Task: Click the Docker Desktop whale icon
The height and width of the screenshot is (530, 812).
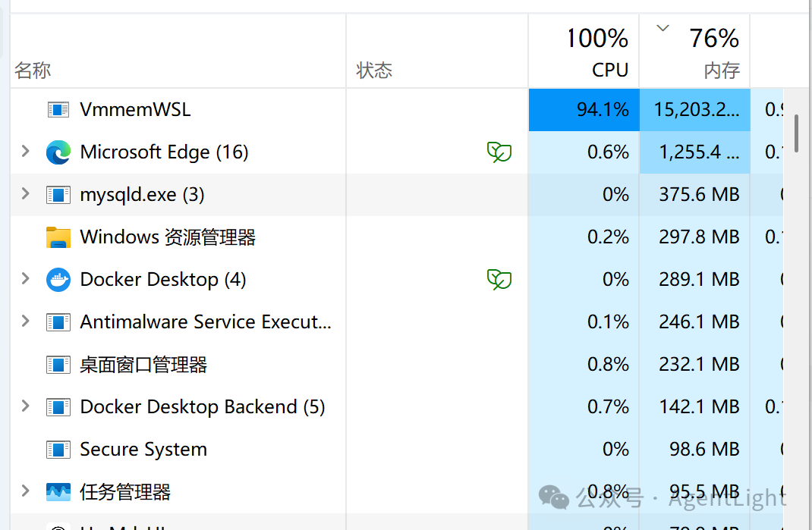Action: (x=58, y=280)
